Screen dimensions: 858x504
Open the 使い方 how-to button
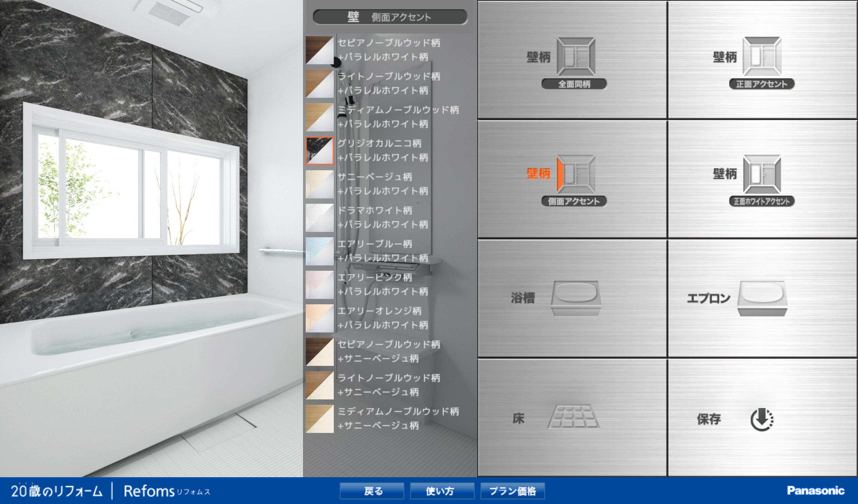pyautogui.click(x=442, y=491)
